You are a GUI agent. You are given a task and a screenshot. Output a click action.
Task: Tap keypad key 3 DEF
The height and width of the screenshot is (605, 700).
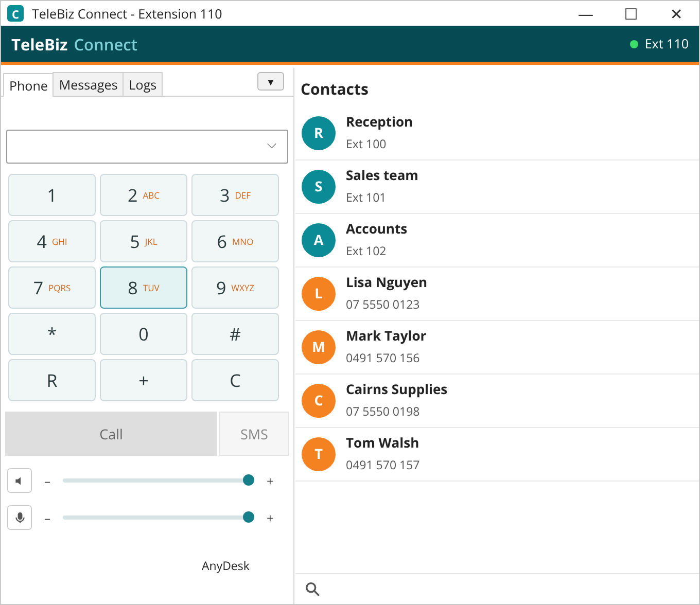pos(235,195)
